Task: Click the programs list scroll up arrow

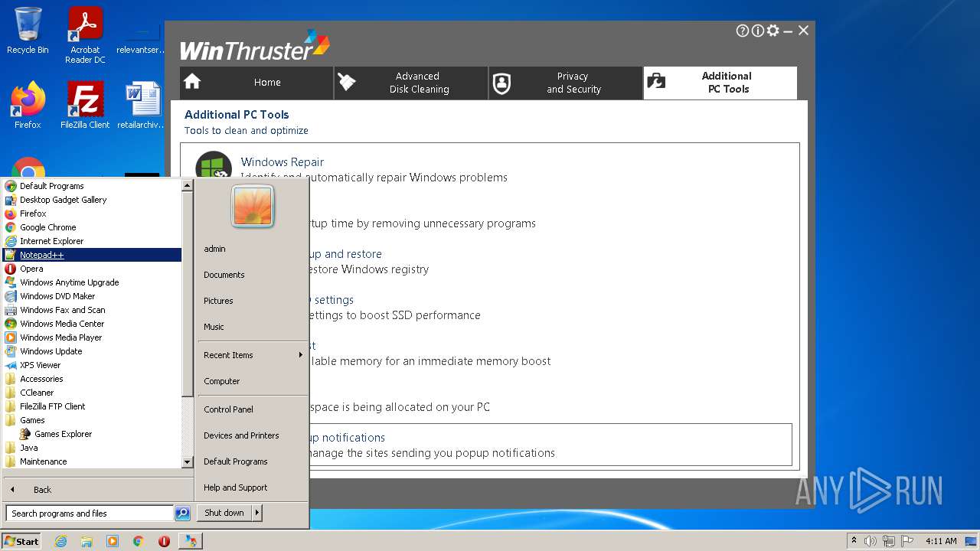Action: click(x=187, y=185)
